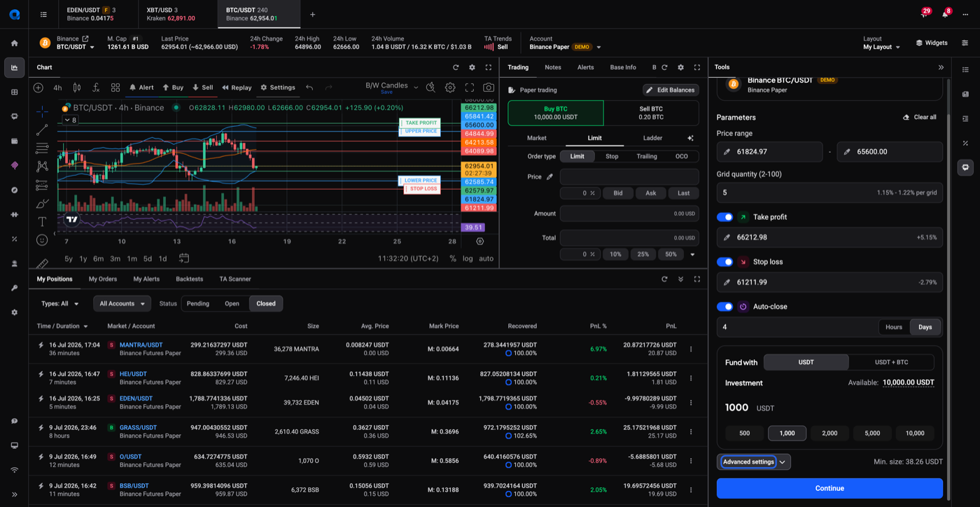Switch positions status to Open
This screenshot has width=980, height=507.
coord(232,303)
